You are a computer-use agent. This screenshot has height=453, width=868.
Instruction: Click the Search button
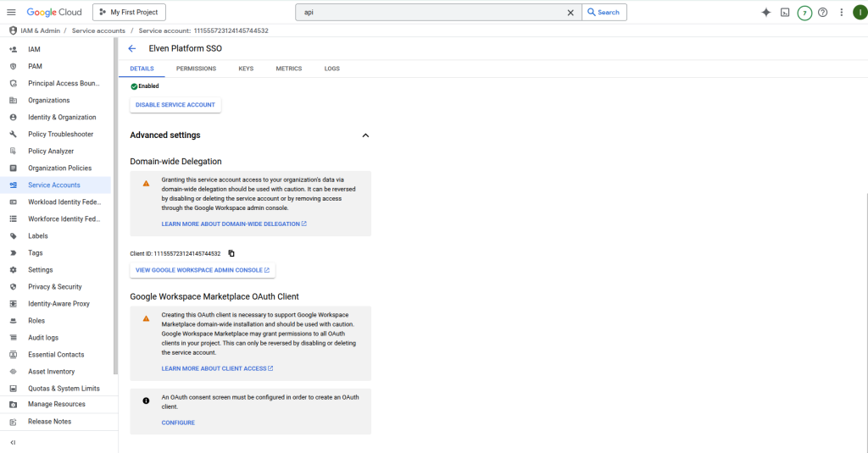click(604, 12)
